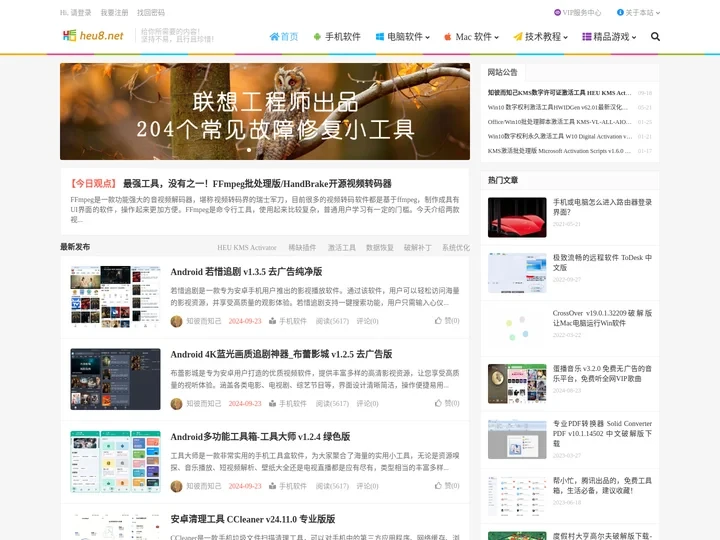
Task: Open 安卓清理工具 CCleaner v24.11.0 title
Action: pos(253,519)
